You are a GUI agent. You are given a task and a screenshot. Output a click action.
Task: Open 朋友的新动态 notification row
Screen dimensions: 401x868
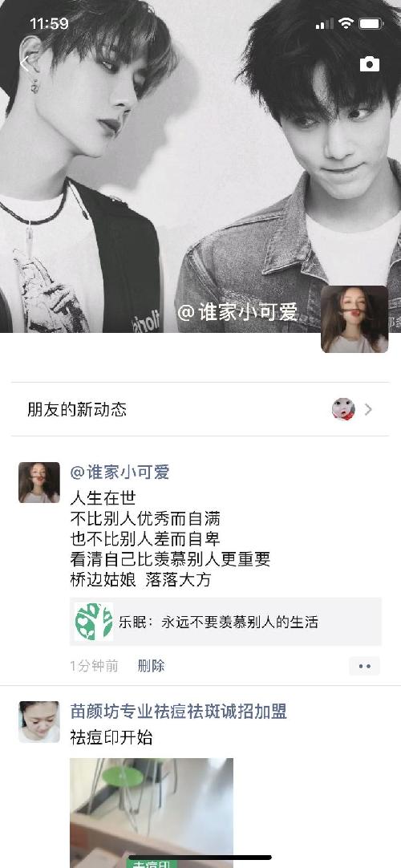[x=200, y=410]
